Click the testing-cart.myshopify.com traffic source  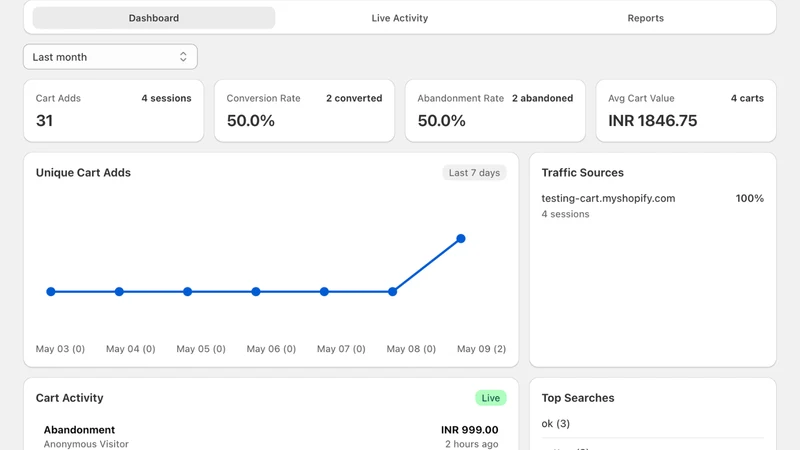click(608, 198)
